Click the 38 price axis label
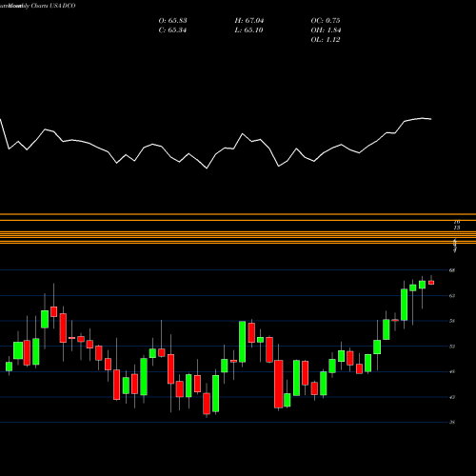The height and width of the screenshot is (476, 476). tap(452, 423)
